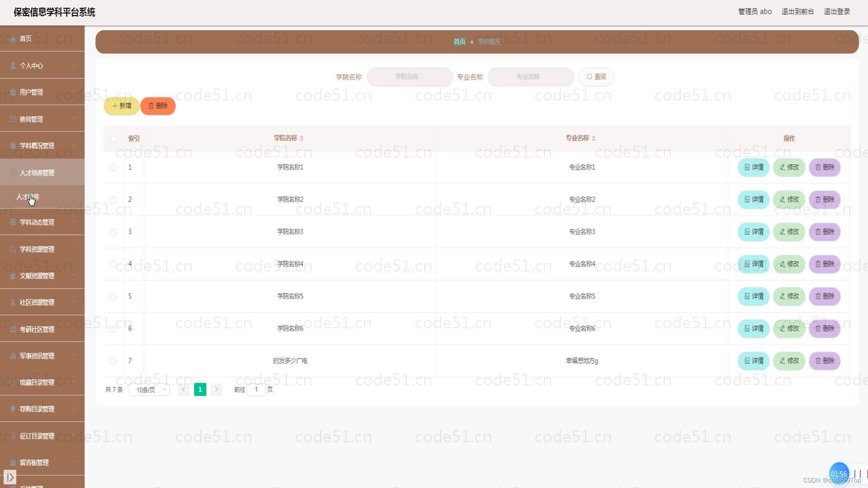Open 征订目录管理 menu

click(42, 436)
